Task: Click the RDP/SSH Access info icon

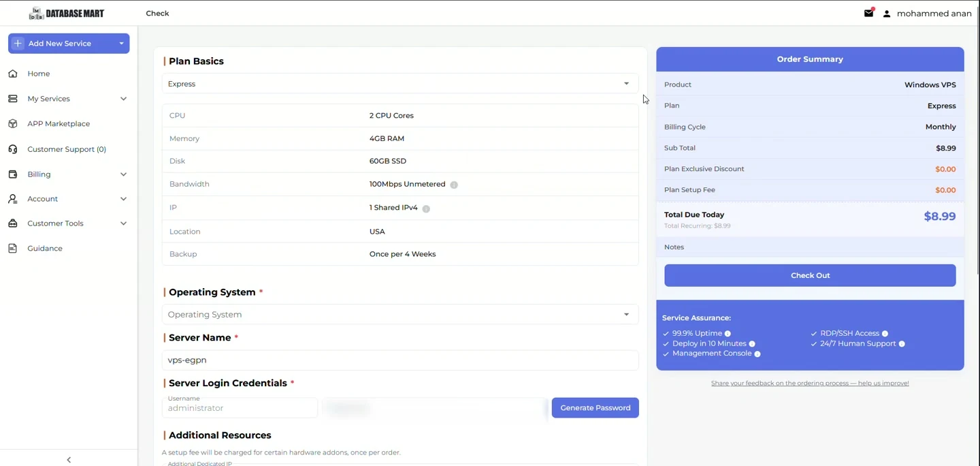Action: [x=885, y=334]
